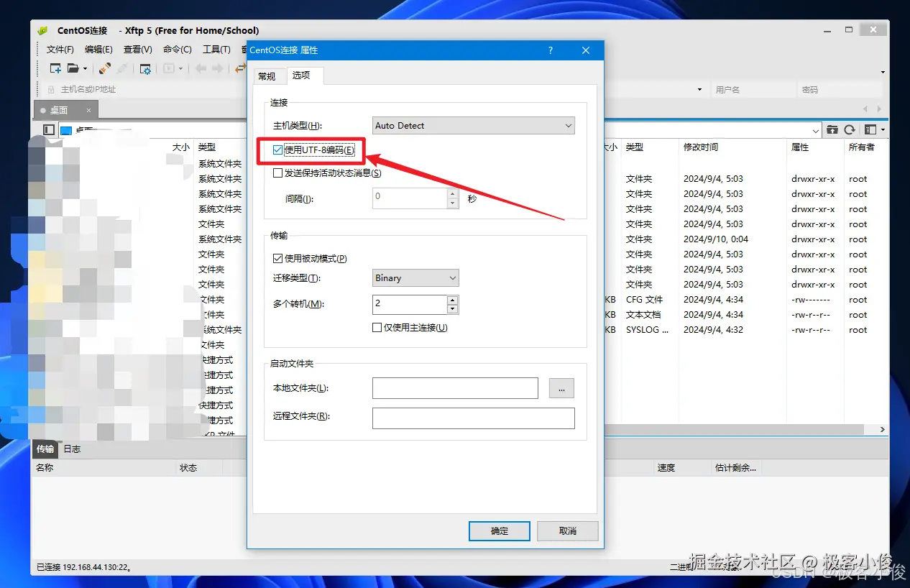Viewport: 910px width, 588px height.
Task: Increase the 多个转机 value with up arrow
Action: click(452, 300)
